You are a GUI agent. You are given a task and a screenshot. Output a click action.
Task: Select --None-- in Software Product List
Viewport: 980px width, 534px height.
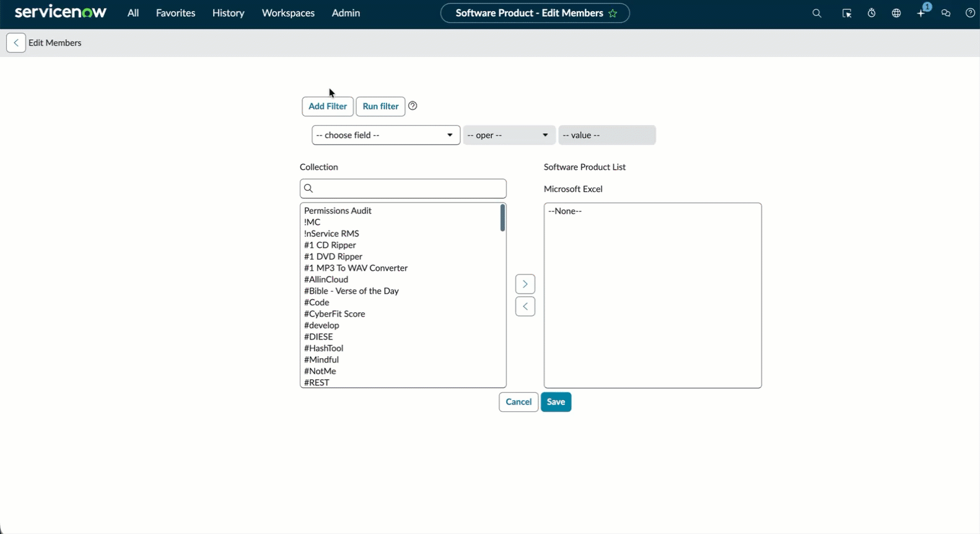[x=565, y=211]
